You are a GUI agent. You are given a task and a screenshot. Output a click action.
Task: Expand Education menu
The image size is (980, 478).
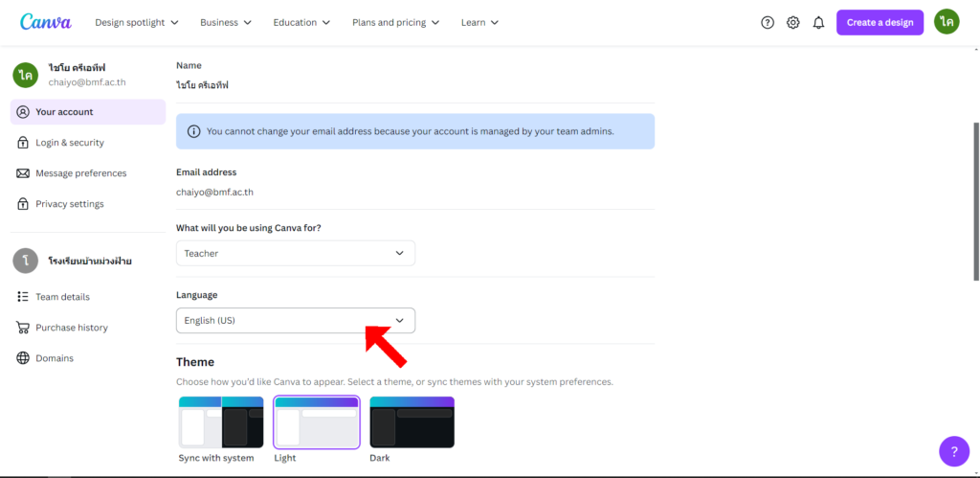coord(301,23)
